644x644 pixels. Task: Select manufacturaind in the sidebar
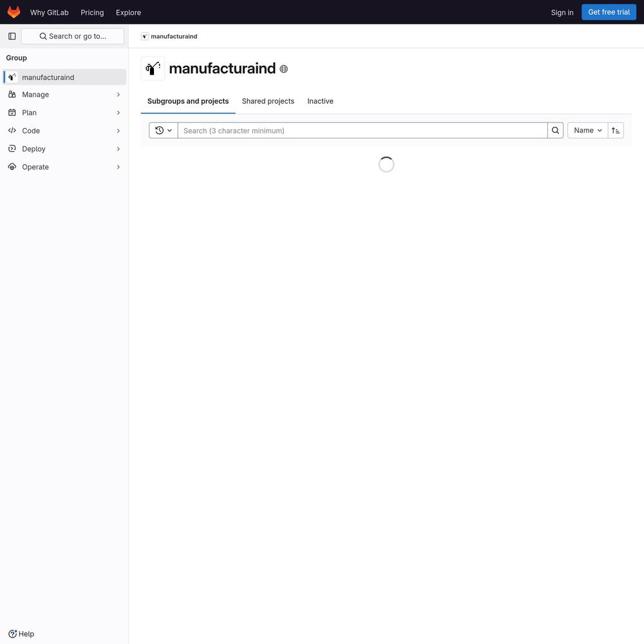[x=65, y=77]
